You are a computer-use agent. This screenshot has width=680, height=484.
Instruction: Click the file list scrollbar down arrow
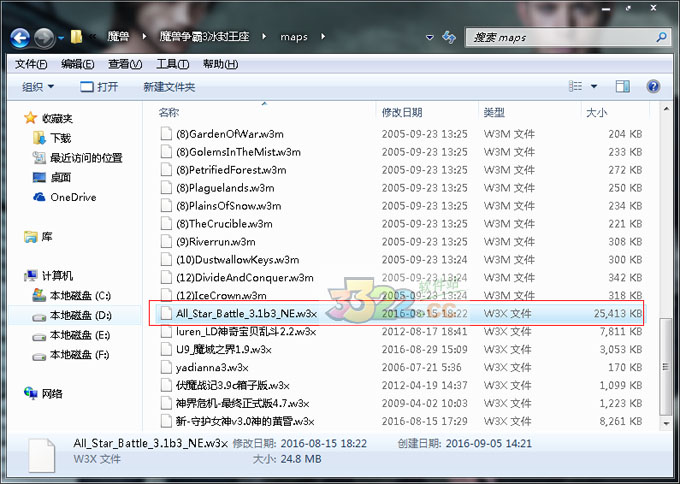tap(666, 423)
